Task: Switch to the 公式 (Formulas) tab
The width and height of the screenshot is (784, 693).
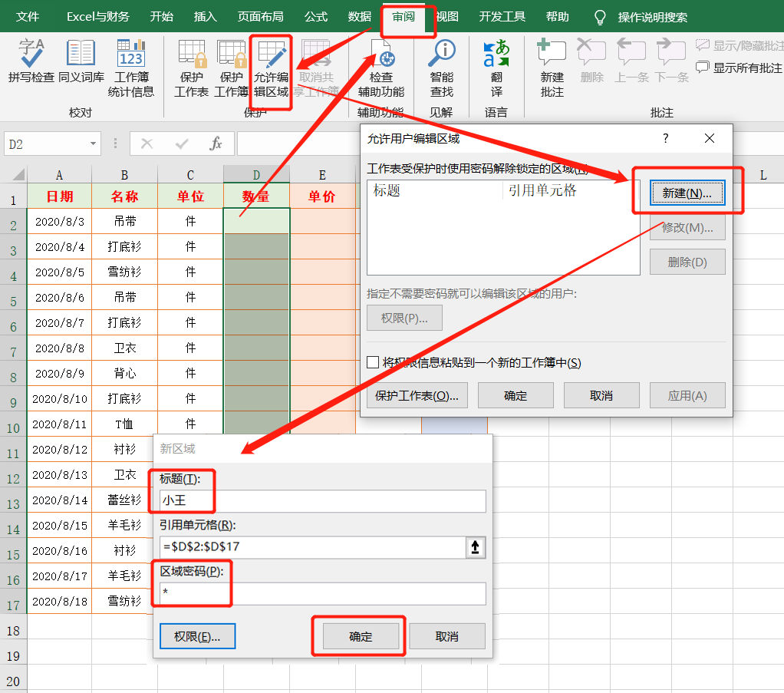Action: point(316,17)
